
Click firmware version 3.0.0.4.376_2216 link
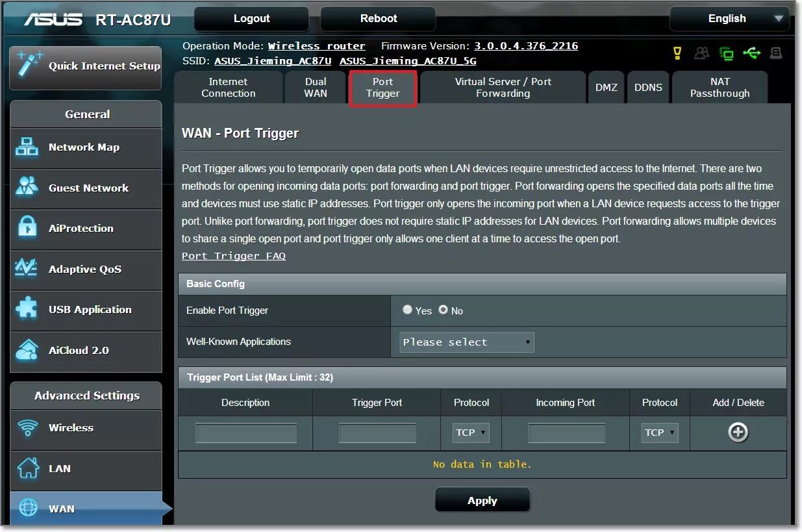click(526, 46)
